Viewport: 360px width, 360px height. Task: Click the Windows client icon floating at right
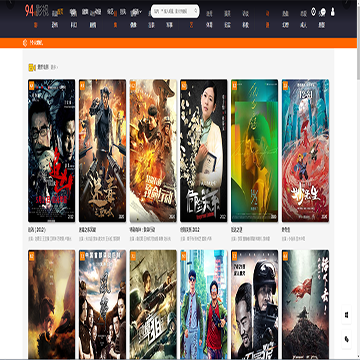click(347, 315)
